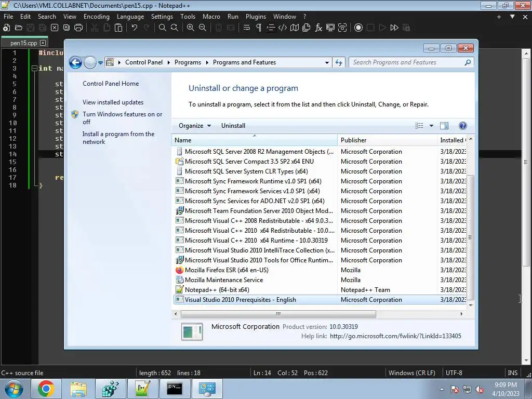This screenshot has width=532, height=399.
Task: Open the Macro menu in Notepad++
Action: pyautogui.click(x=211, y=16)
